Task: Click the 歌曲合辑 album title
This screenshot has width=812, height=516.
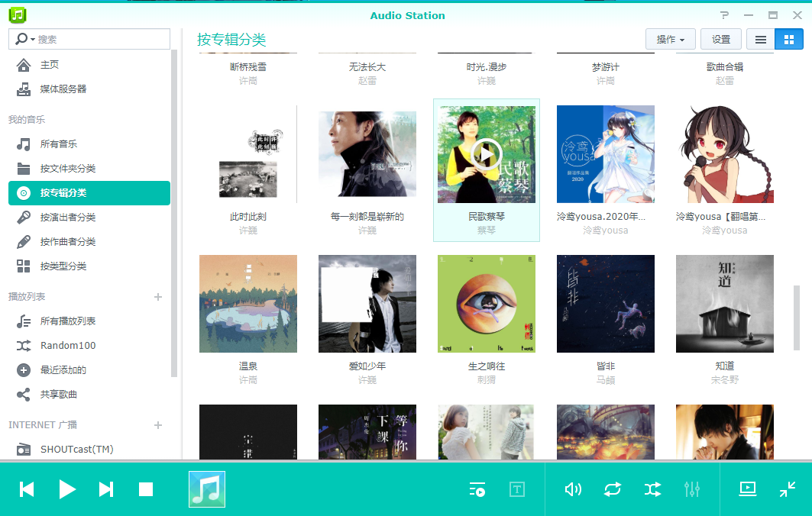Action: pos(724,66)
